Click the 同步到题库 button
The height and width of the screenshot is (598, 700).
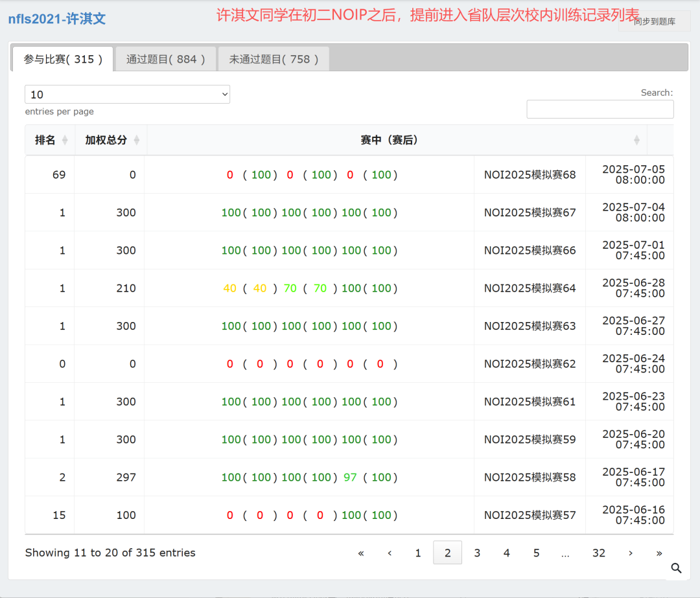point(654,21)
